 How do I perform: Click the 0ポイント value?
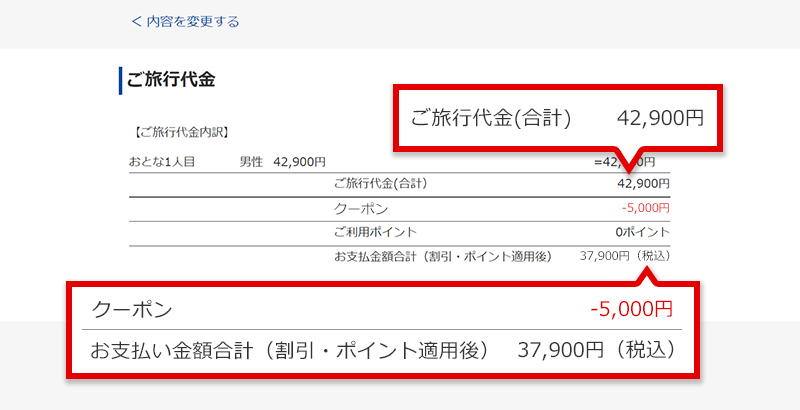point(642,232)
